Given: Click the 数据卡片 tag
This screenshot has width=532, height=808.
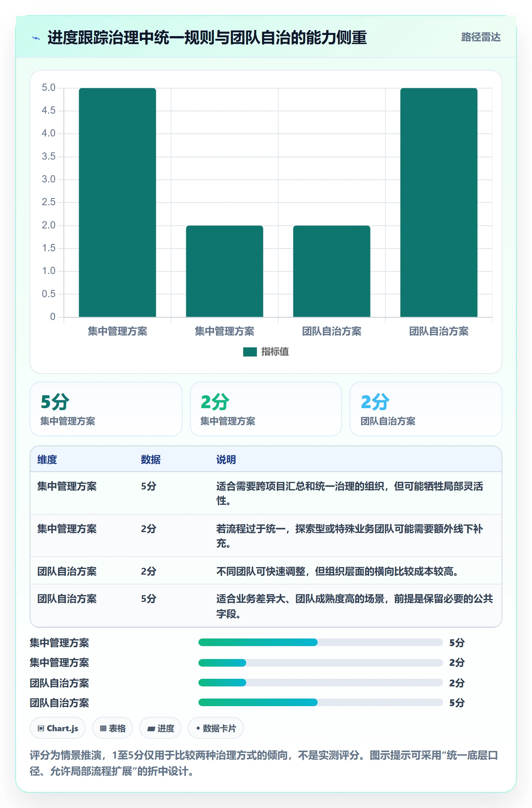Looking at the screenshot, I should pos(216,728).
